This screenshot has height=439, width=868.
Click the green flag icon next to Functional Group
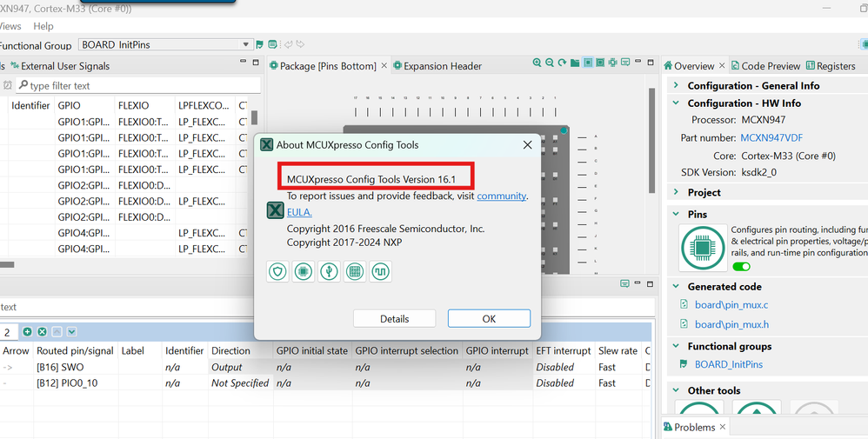click(x=260, y=44)
